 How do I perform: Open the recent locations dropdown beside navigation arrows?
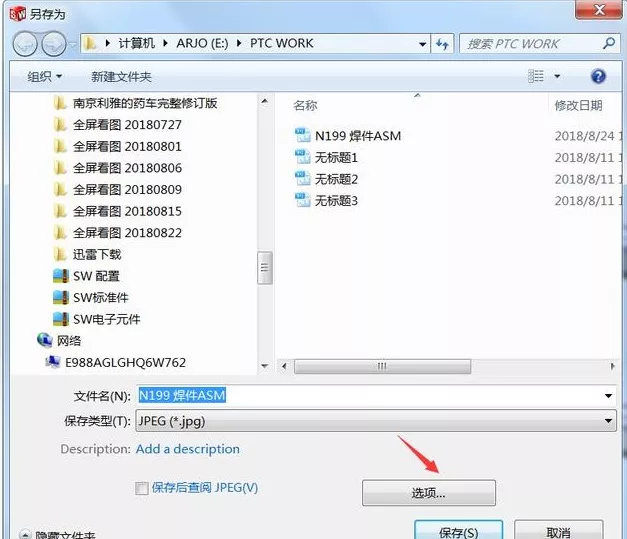click(x=72, y=44)
